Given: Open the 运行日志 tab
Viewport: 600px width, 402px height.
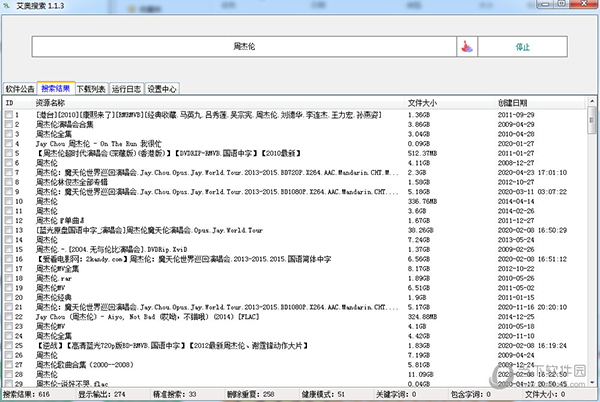Looking at the screenshot, I should (x=126, y=89).
